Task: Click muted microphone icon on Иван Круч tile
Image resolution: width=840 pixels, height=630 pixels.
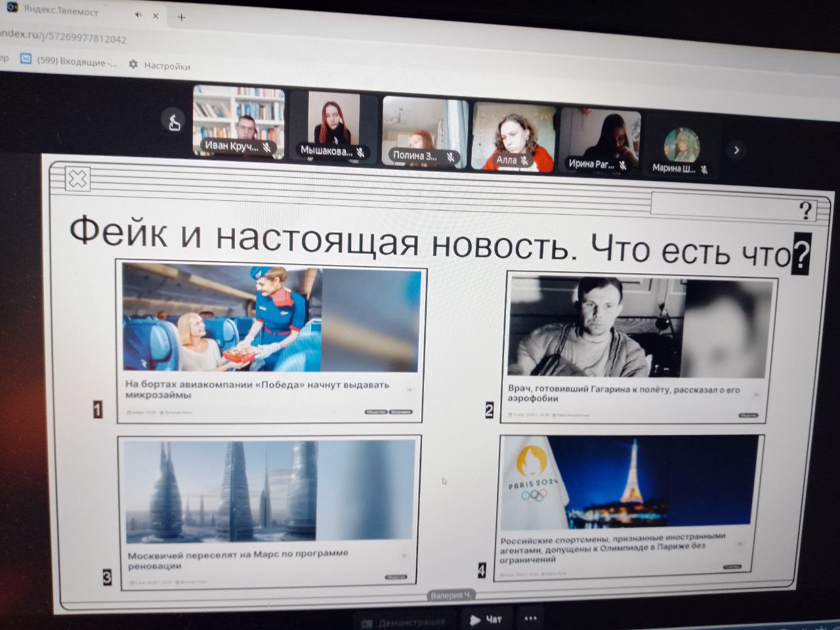Action: [266, 147]
